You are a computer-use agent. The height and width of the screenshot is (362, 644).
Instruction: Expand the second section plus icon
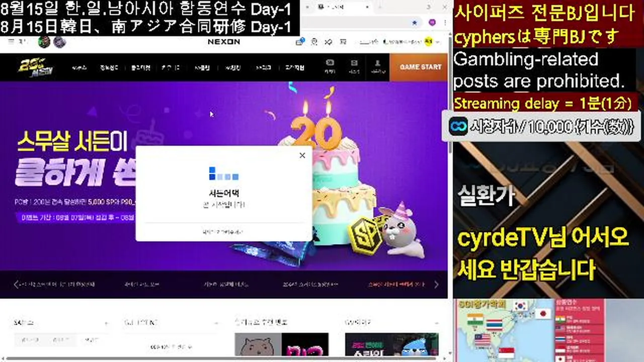click(x=216, y=323)
